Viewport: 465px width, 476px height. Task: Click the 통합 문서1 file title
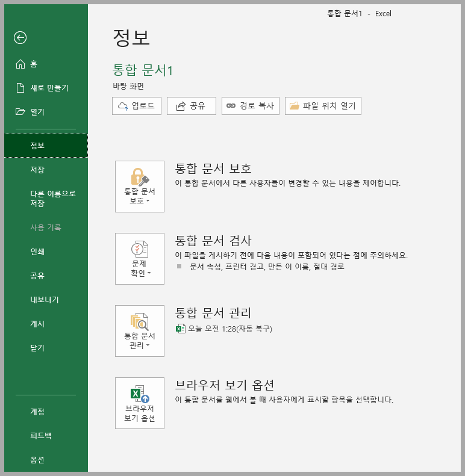point(143,70)
